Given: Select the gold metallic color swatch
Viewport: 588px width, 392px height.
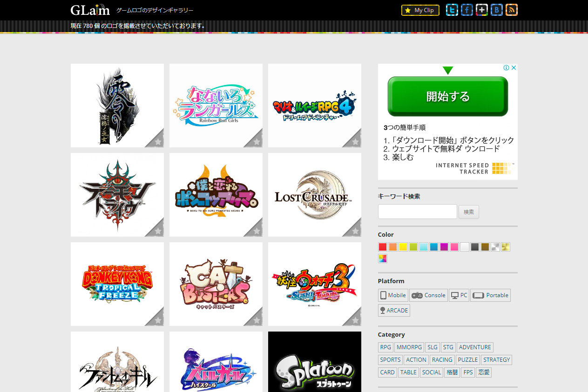Looking at the screenshot, I should coord(506,247).
